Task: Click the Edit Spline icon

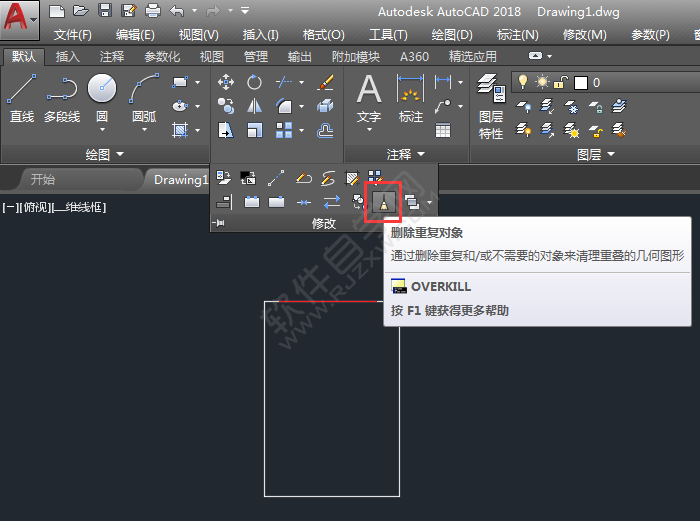Action: [x=328, y=178]
